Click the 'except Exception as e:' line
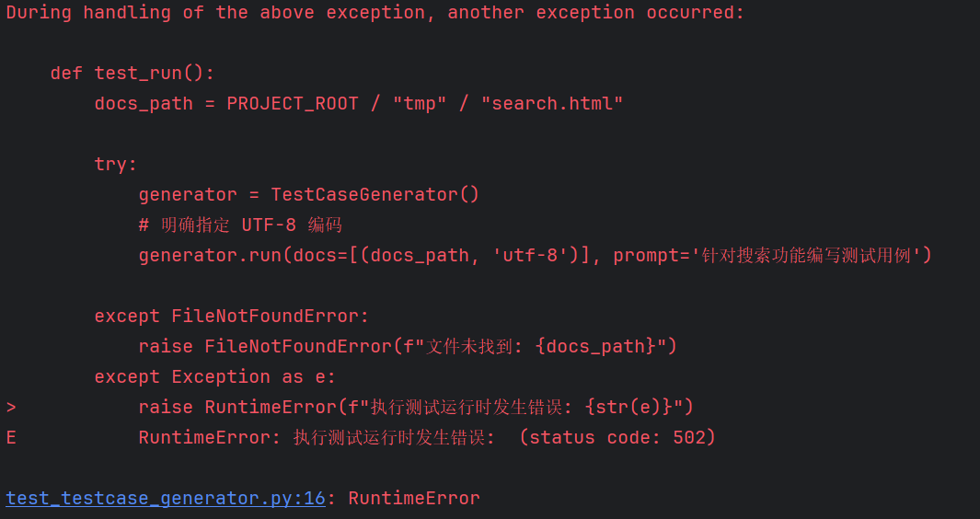The width and height of the screenshot is (980, 519). click(215, 376)
